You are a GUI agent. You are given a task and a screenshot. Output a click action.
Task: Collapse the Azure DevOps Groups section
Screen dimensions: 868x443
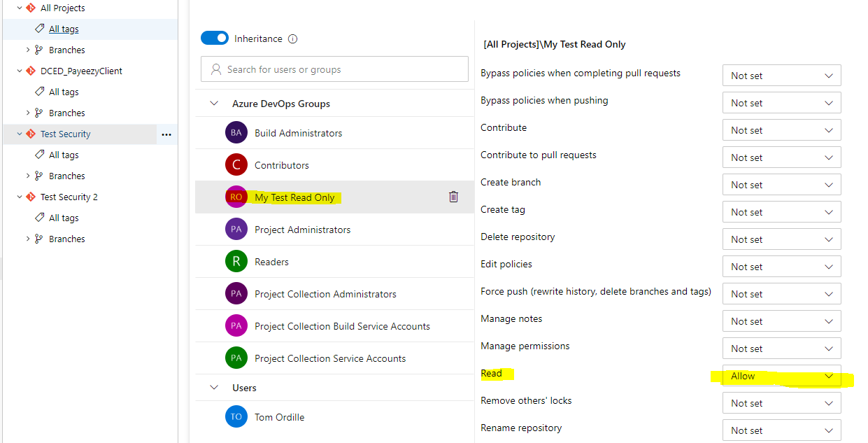point(214,104)
